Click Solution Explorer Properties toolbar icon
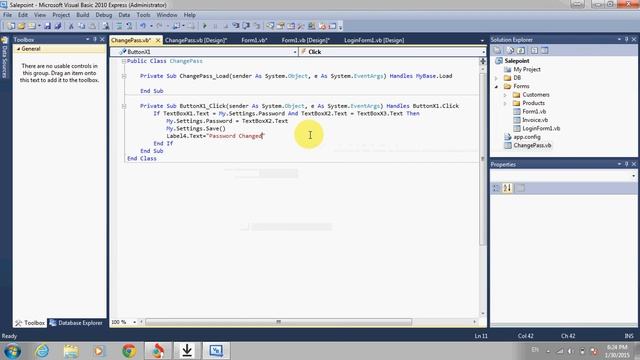 [x=498, y=50]
